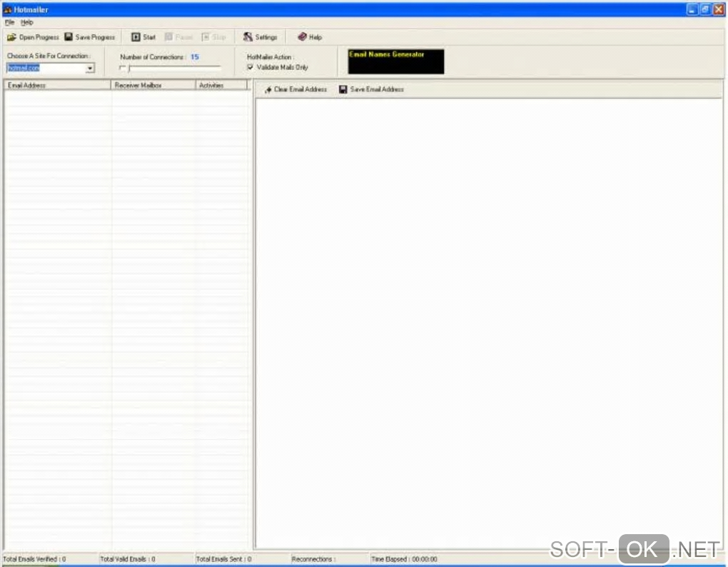The width and height of the screenshot is (728, 567).
Task: Click the Choose A Site For Connection label
Action: (x=49, y=56)
